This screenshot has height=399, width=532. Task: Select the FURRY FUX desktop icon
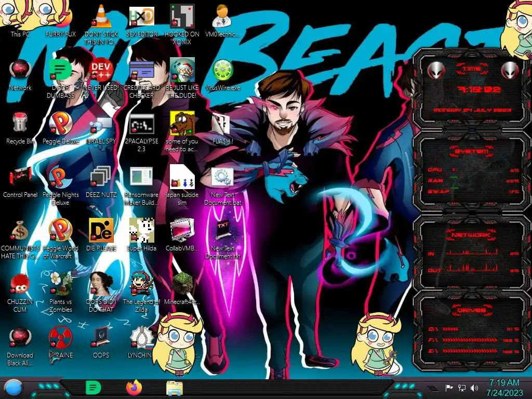(60, 20)
